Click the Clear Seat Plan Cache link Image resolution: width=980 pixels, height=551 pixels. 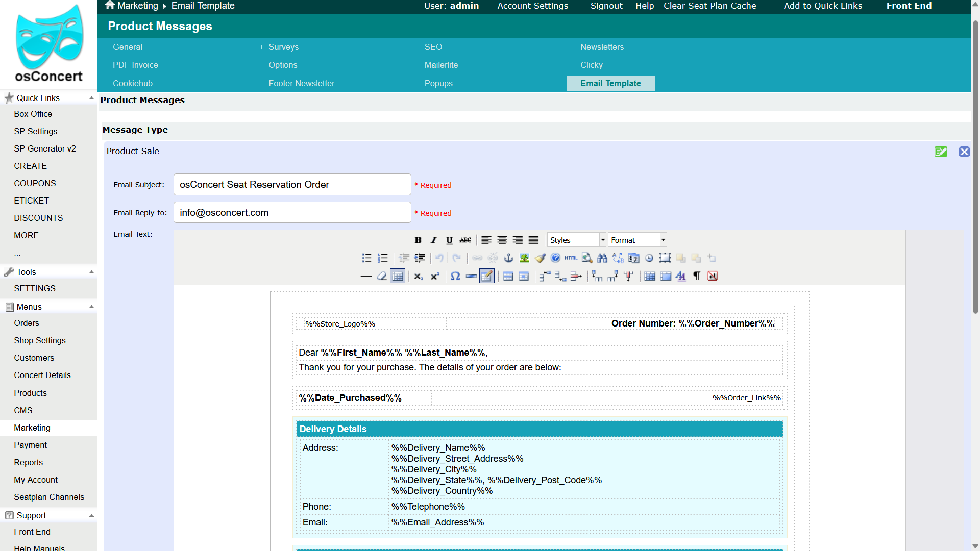tap(709, 6)
